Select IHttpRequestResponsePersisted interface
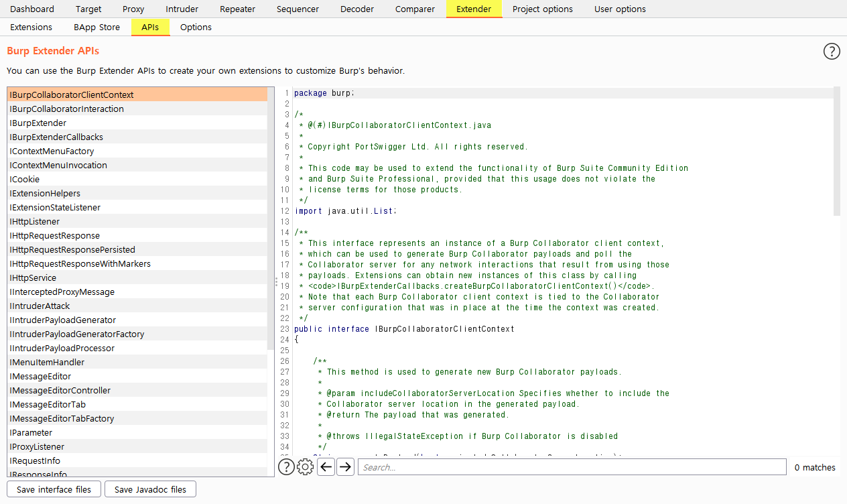847x504 pixels. (137, 249)
